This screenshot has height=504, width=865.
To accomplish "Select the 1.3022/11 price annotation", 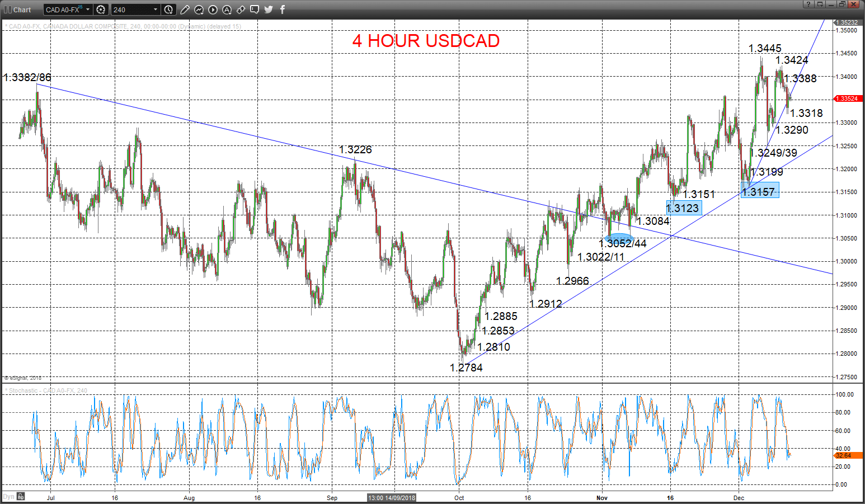I will (x=601, y=257).
